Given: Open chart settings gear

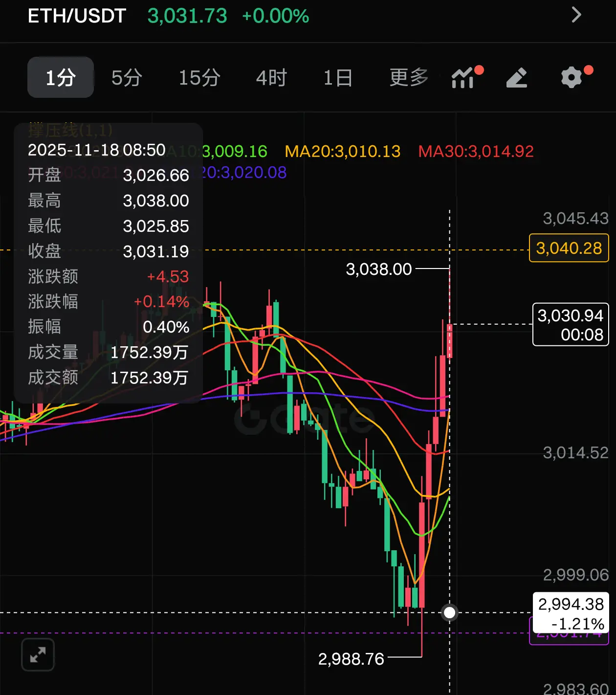Looking at the screenshot, I should click(572, 77).
